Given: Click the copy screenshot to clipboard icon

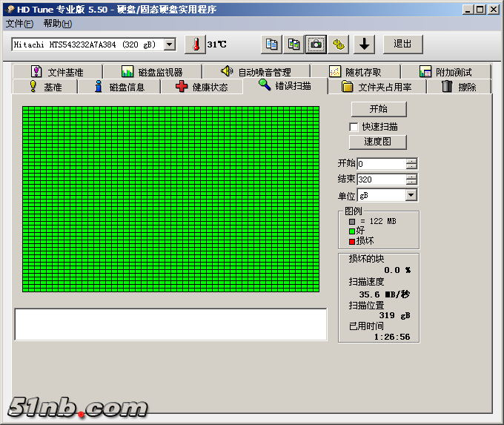Looking at the screenshot, I should [x=294, y=45].
